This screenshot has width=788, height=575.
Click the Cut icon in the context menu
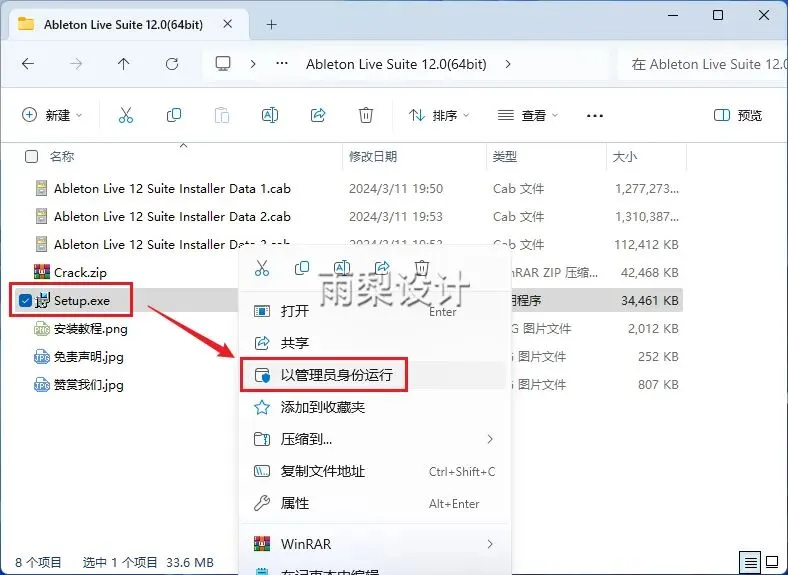(262, 268)
